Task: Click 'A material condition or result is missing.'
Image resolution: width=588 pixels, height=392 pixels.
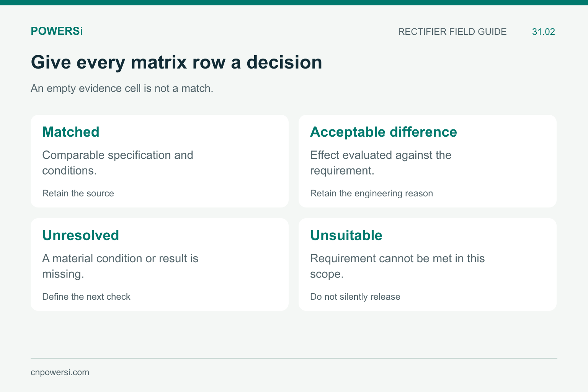Action: (x=120, y=266)
